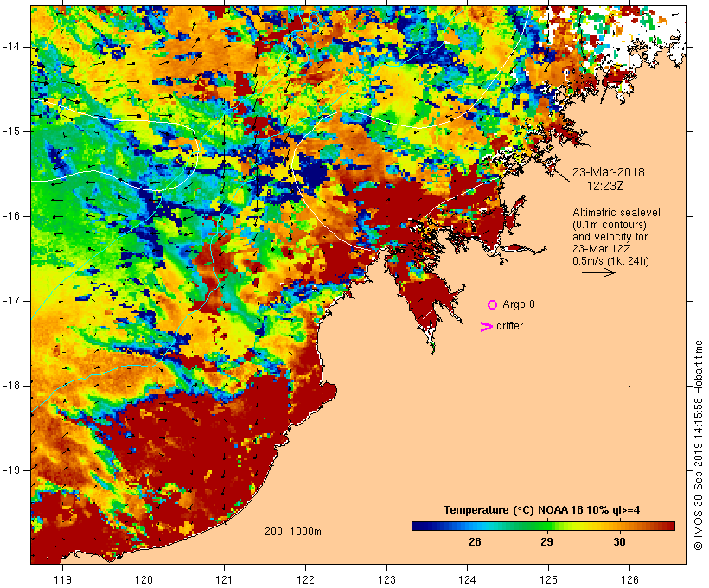
Task: Click latitude label '-19'
Action: pyautogui.click(x=11, y=470)
